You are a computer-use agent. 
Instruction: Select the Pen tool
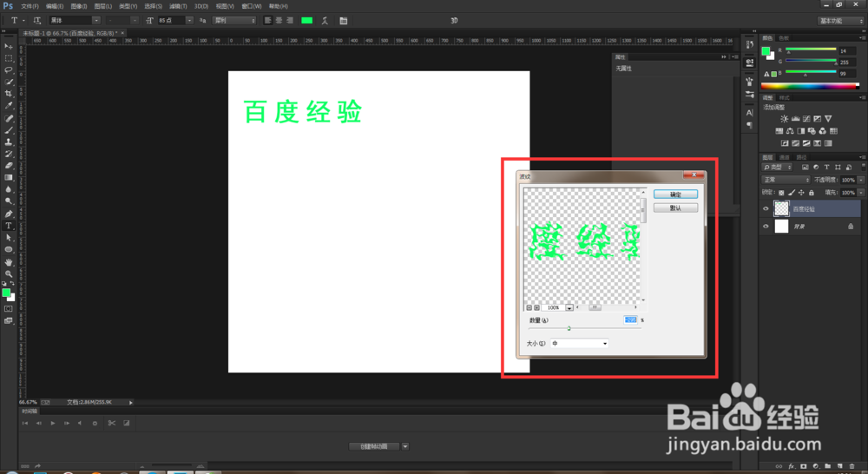tap(9, 214)
